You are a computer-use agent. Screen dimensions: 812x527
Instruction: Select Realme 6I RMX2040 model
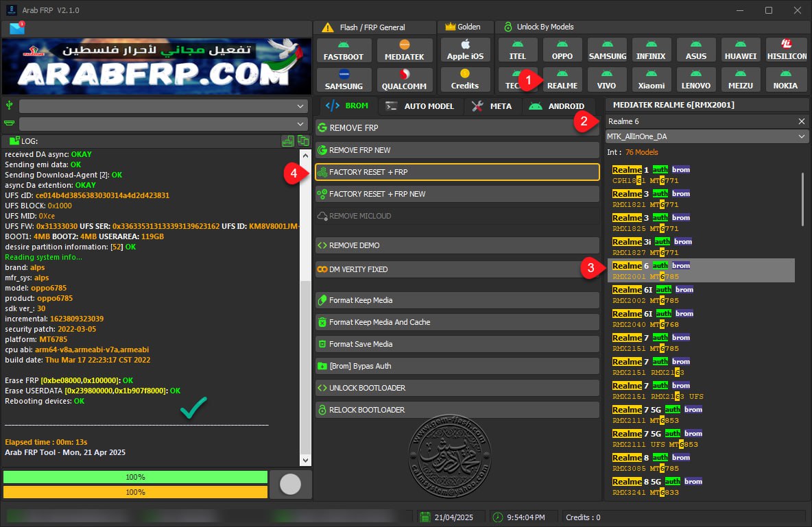[x=701, y=319]
